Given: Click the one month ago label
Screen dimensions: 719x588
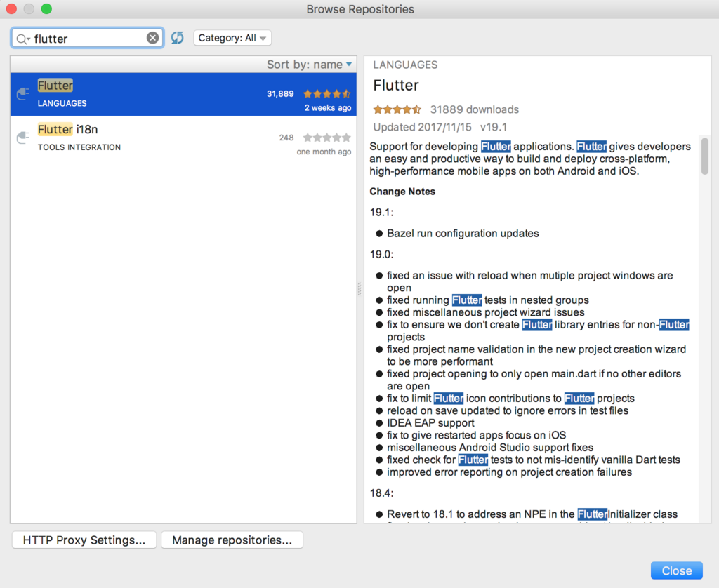Looking at the screenshot, I should coord(324,152).
